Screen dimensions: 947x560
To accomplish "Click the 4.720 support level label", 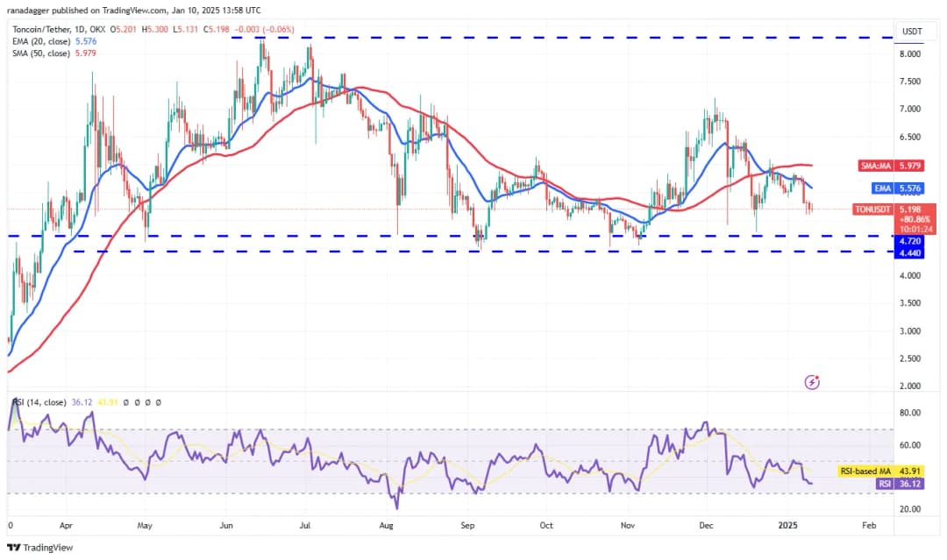I will click(x=909, y=240).
